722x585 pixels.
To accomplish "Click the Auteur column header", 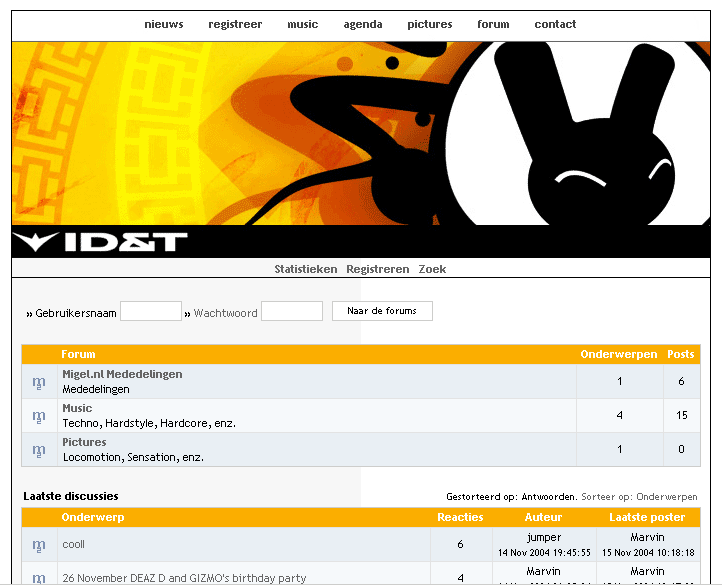I will point(543,517).
